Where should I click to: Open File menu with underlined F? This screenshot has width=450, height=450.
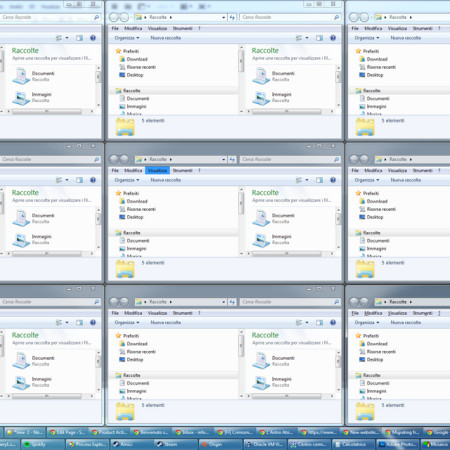(x=355, y=313)
